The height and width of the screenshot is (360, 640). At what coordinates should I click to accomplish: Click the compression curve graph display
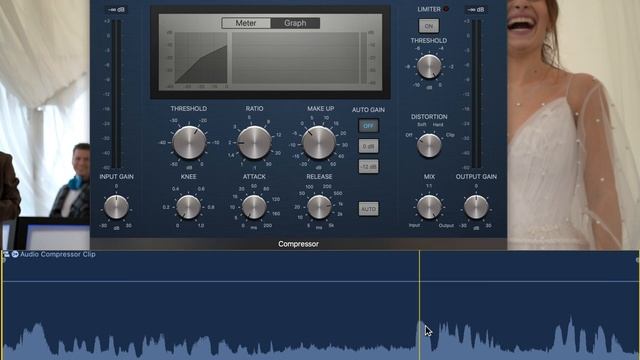[x=201, y=58]
